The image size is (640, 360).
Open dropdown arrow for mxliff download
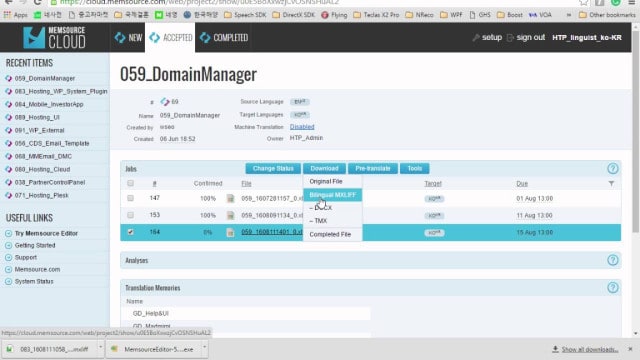coord(100,348)
